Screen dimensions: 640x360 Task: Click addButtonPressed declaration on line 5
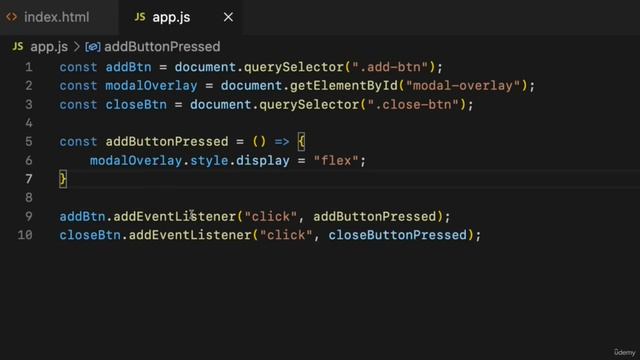(167, 142)
